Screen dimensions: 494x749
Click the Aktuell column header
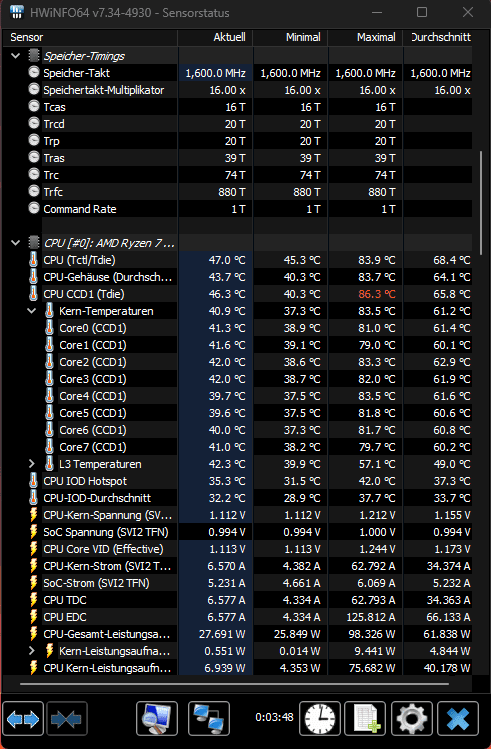pyautogui.click(x=215, y=37)
